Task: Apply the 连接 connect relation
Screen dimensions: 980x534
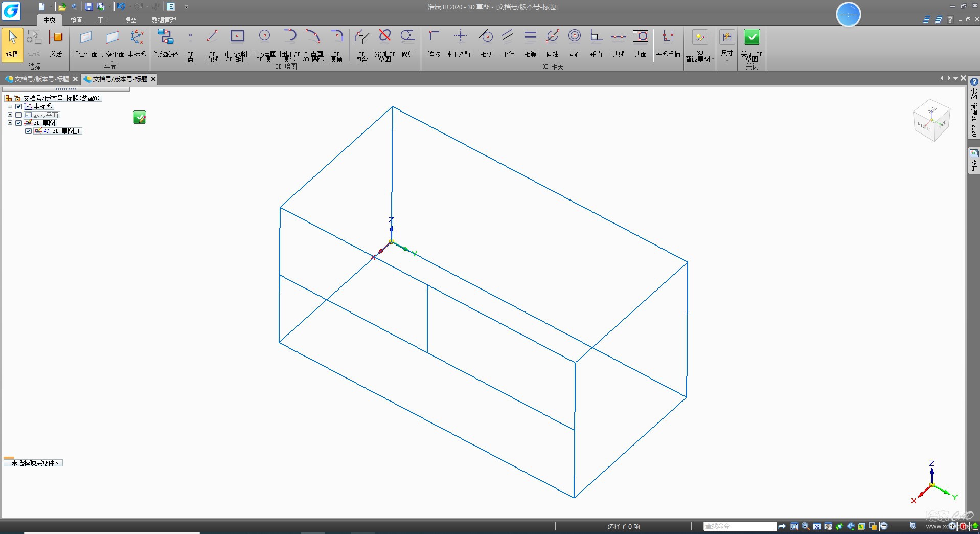Action: [434, 44]
